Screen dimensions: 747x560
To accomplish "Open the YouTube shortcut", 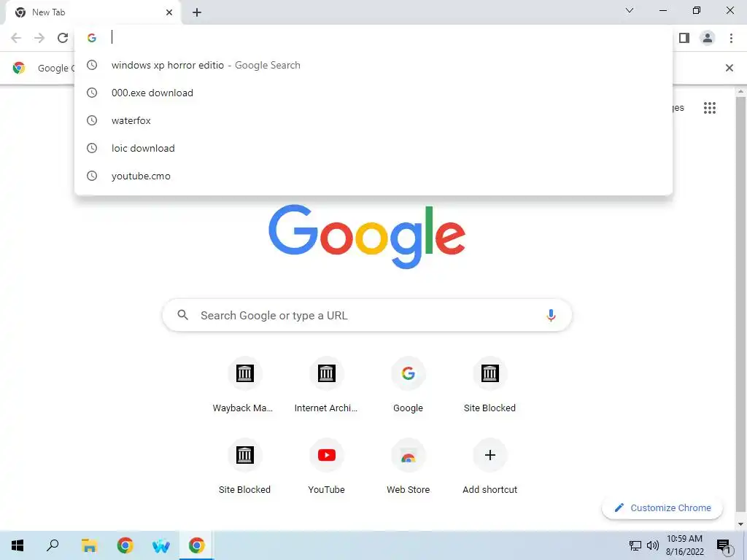I will coord(326,467).
